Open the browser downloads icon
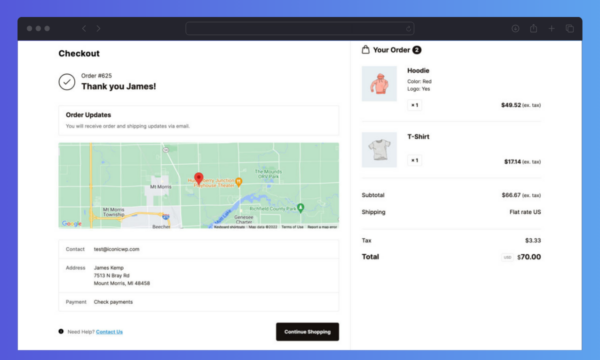The width and height of the screenshot is (600, 360). click(515, 28)
